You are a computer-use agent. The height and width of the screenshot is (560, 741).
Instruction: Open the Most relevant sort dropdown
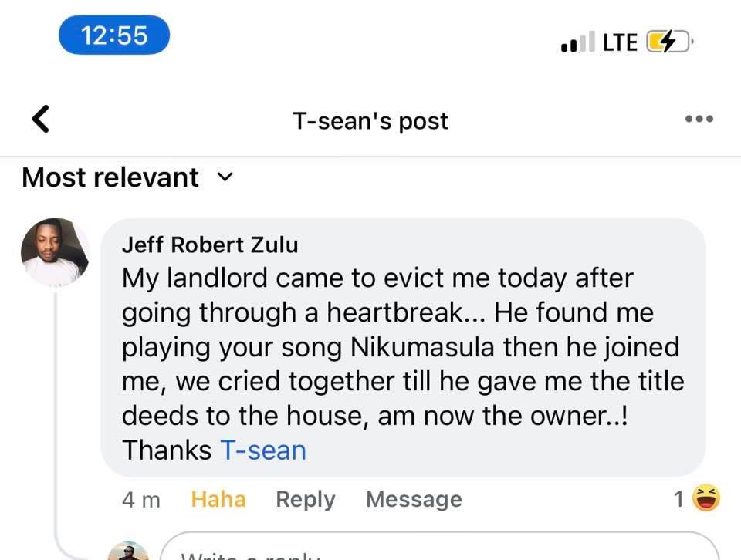pyautogui.click(x=110, y=177)
